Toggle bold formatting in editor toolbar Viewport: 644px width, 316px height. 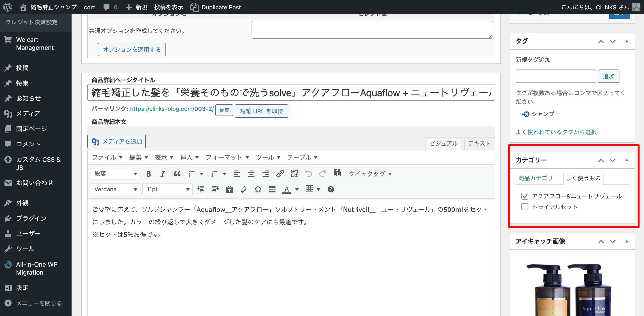point(148,174)
